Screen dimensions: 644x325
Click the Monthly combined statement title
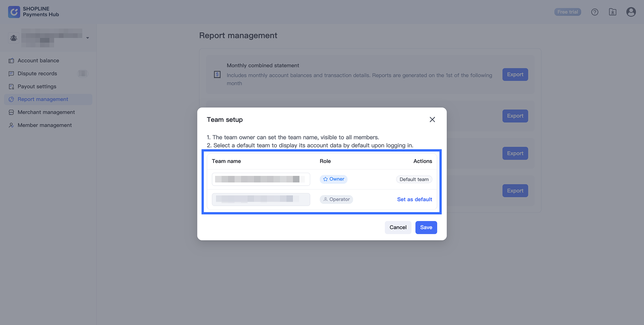[x=263, y=66]
